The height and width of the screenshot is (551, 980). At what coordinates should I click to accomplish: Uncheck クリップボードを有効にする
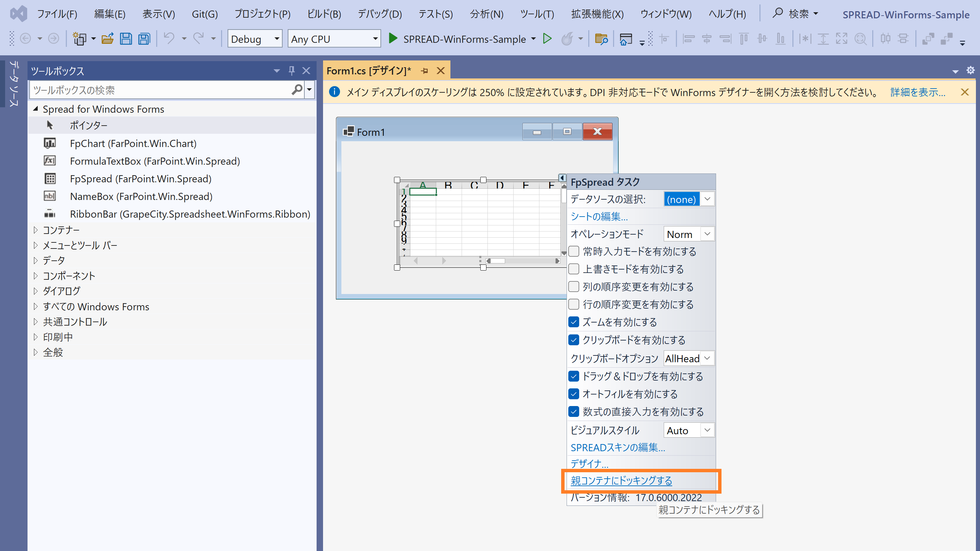(x=574, y=339)
